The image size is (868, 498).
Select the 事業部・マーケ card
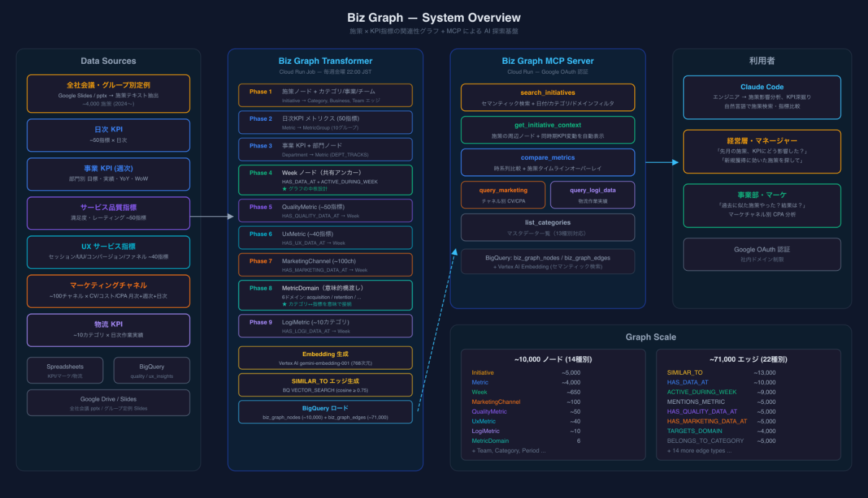[762, 206]
